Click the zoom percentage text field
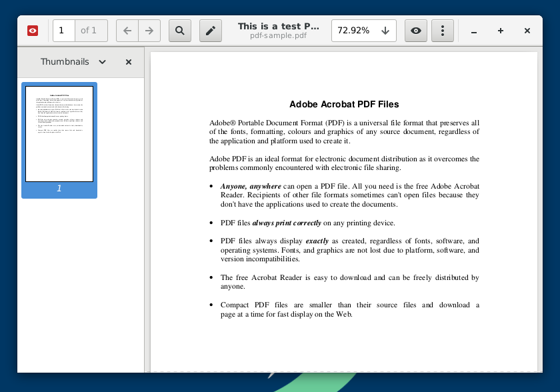Screen dimensions: 560x392 tap(353, 31)
